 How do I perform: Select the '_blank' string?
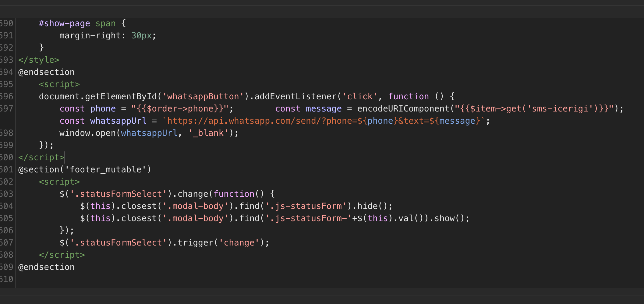pyautogui.click(x=208, y=133)
